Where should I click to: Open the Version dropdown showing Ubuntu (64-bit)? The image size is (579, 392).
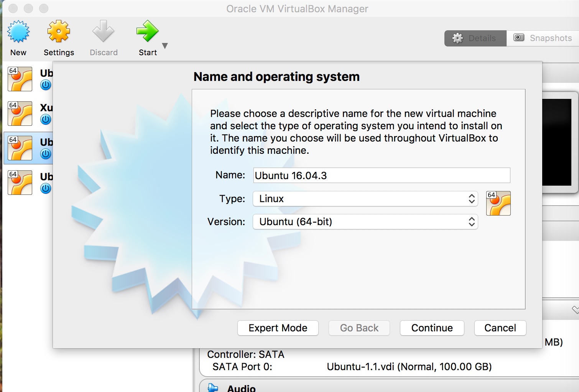click(365, 222)
